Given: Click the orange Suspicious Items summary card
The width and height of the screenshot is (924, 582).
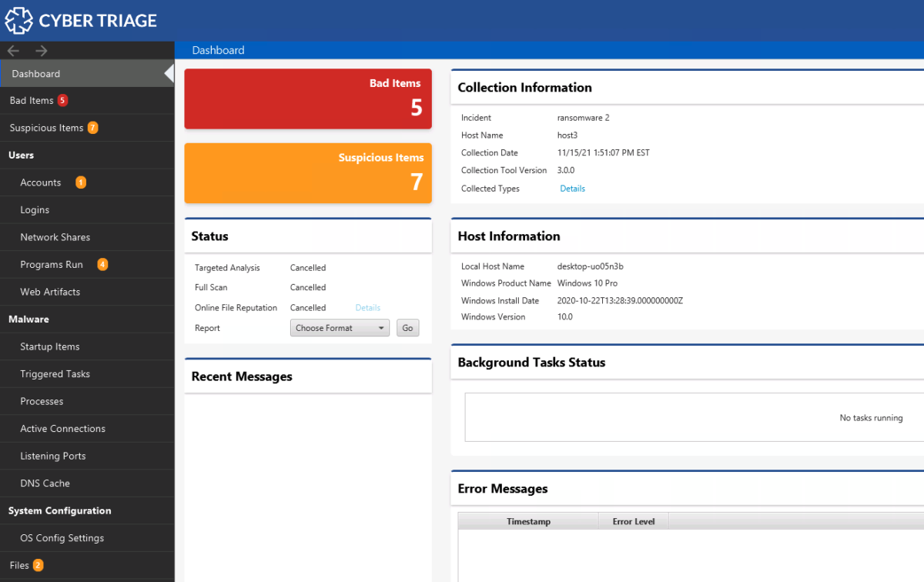Looking at the screenshot, I should 308,173.
